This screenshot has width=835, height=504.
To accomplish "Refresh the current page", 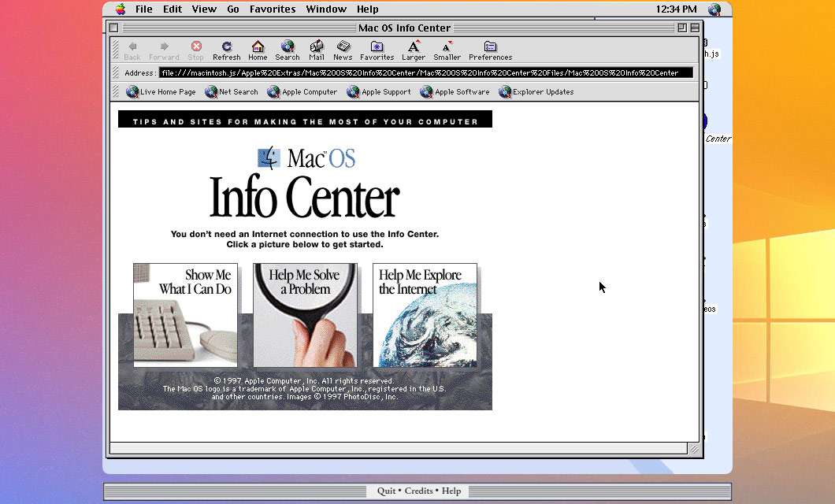I will [x=227, y=50].
